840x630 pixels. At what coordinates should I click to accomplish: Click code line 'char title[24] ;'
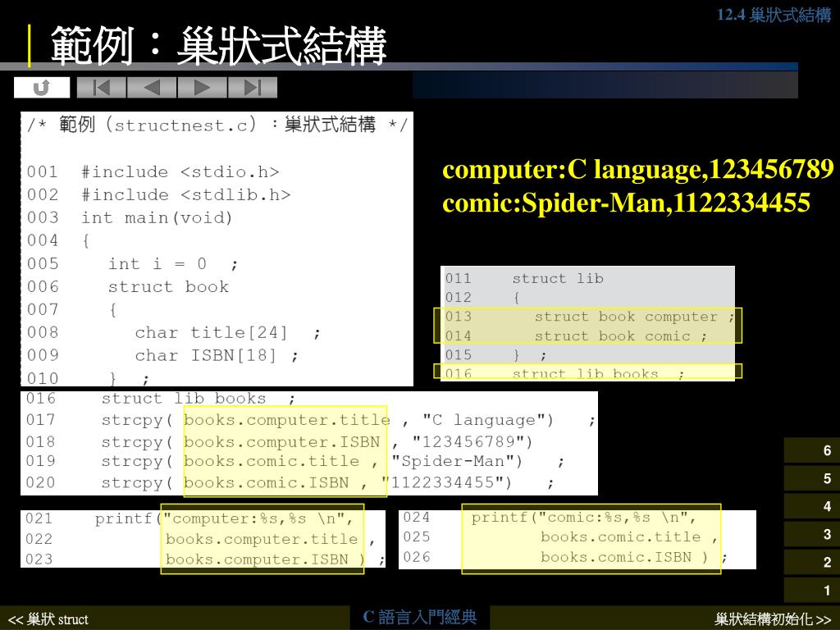coord(228,333)
